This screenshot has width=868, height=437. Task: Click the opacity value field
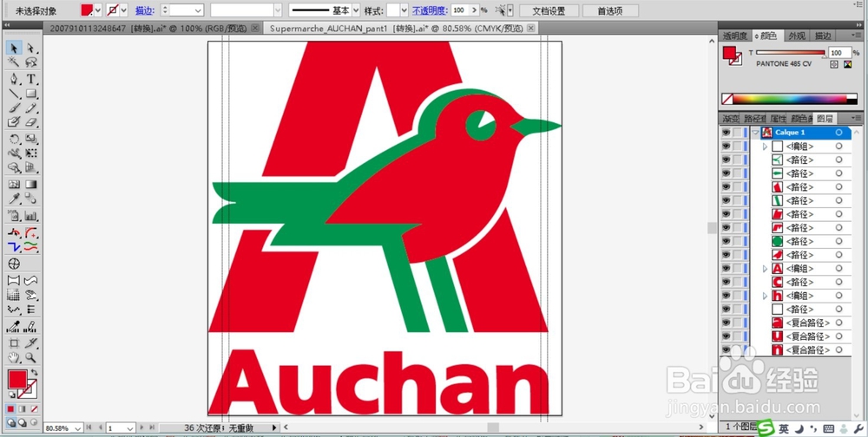click(459, 10)
